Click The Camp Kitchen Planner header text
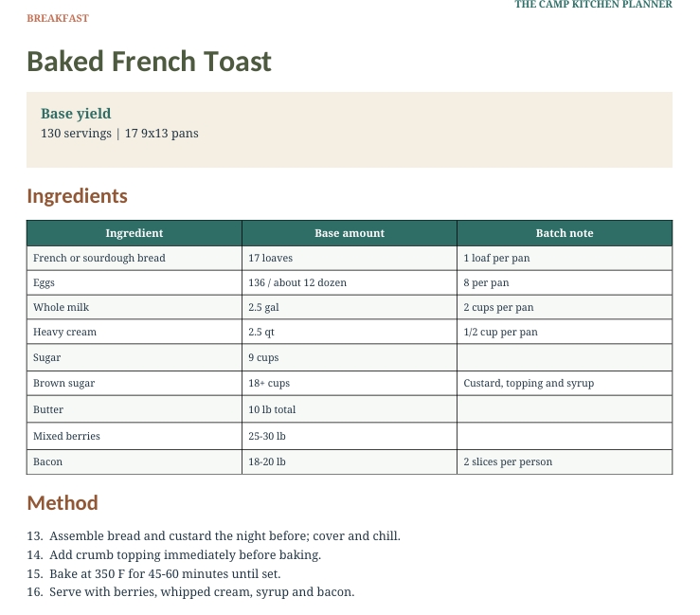 tap(593, 5)
